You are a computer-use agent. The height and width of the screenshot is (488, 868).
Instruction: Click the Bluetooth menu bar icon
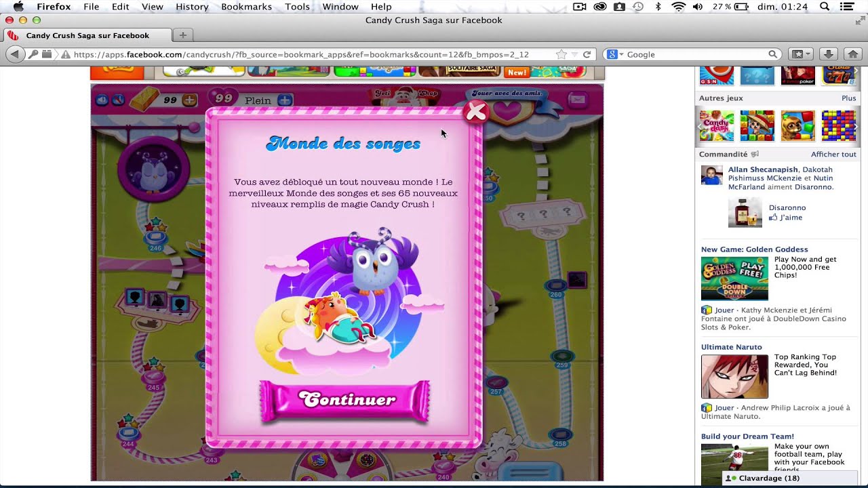click(658, 7)
